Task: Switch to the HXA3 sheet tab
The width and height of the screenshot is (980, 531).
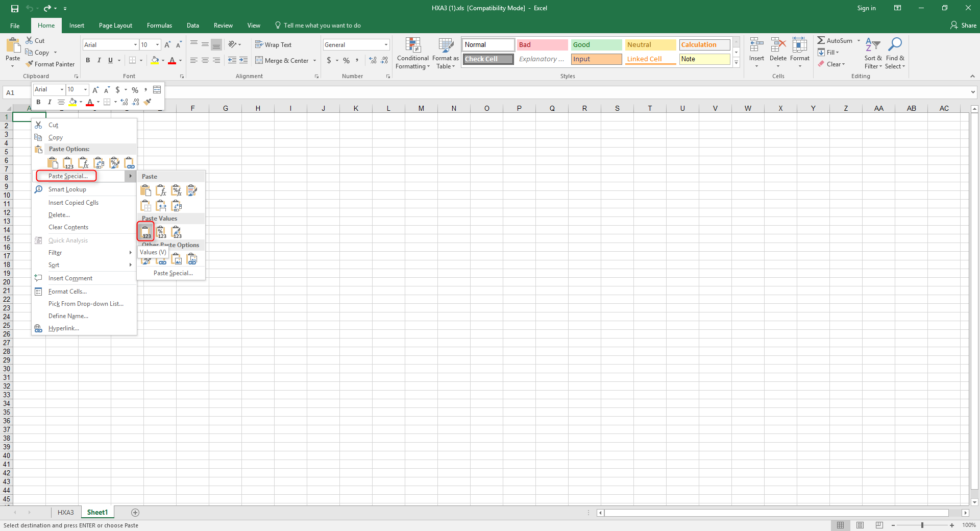Action: pos(65,512)
